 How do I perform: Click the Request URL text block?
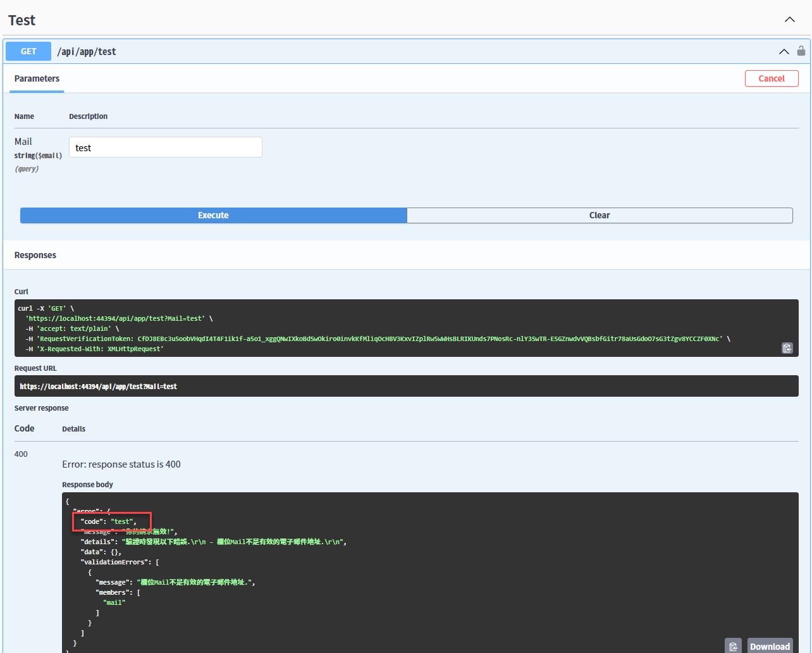98,386
